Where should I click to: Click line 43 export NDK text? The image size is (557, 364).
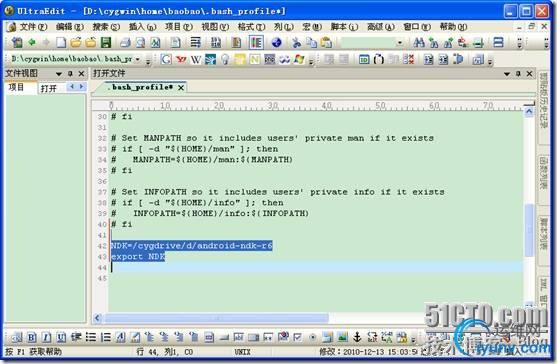pyautogui.click(x=138, y=256)
